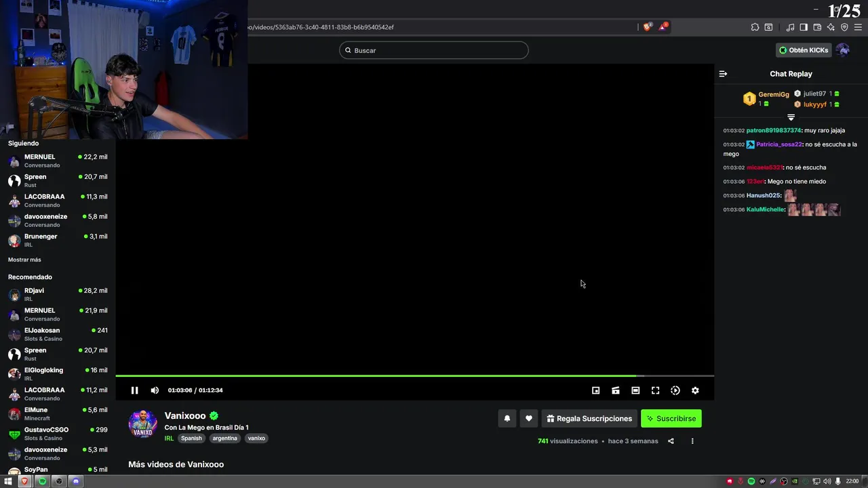The width and height of the screenshot is (868, 488).
Task: Open SoyPan recommended channel
Action: click(58, 470)
